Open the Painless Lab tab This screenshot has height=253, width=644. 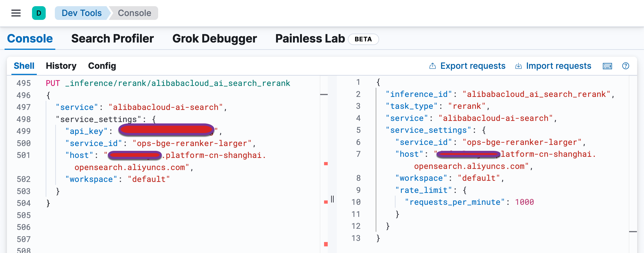point(310,38)
